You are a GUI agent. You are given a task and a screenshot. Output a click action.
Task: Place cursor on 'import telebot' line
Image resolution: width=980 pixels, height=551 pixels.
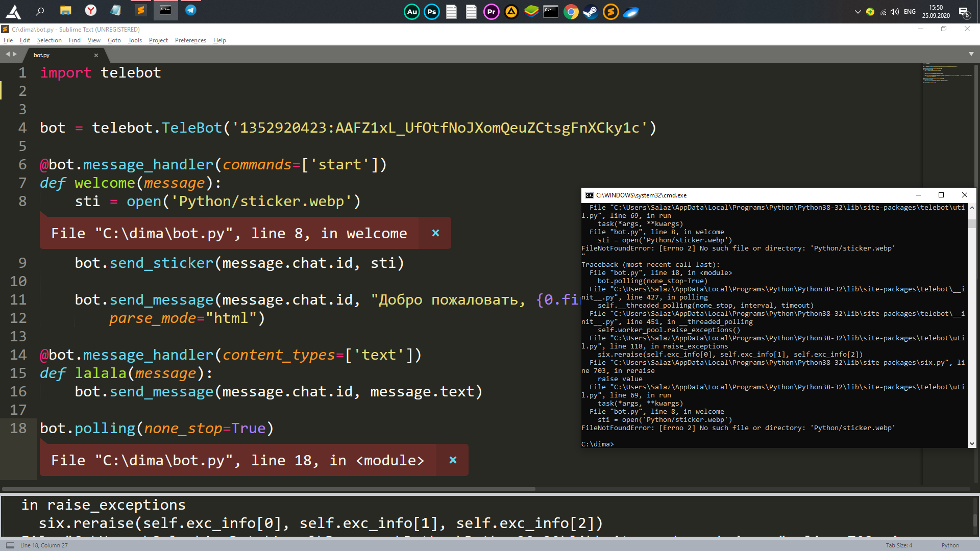pyautogui.click(x=101, y=72)
